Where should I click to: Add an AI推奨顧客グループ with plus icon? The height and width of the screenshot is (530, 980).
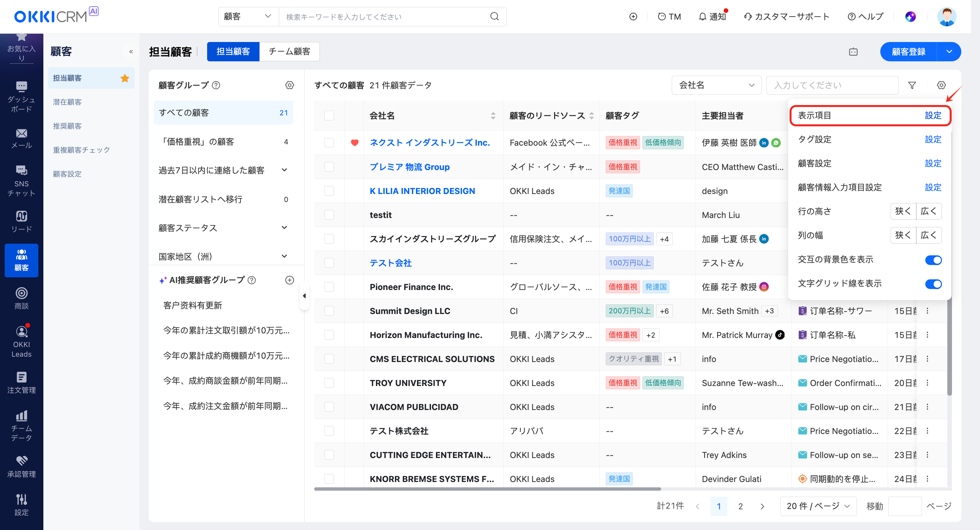(290, 280)
